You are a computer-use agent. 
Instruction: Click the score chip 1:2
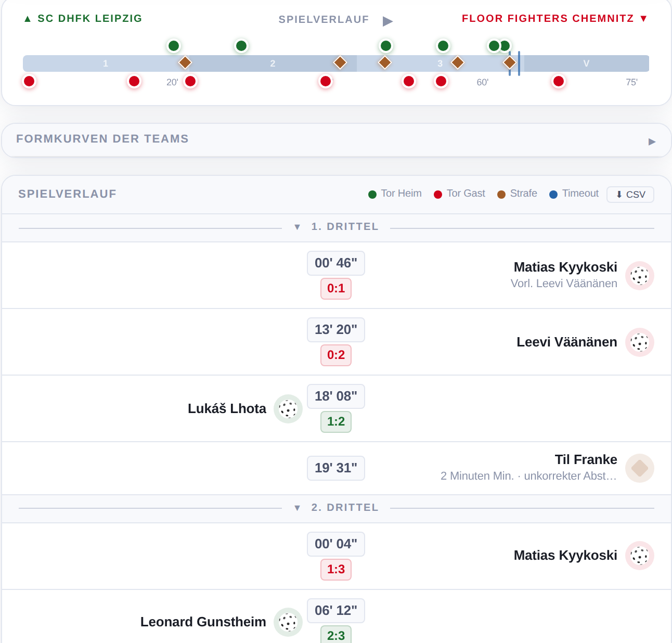point(336,422)
